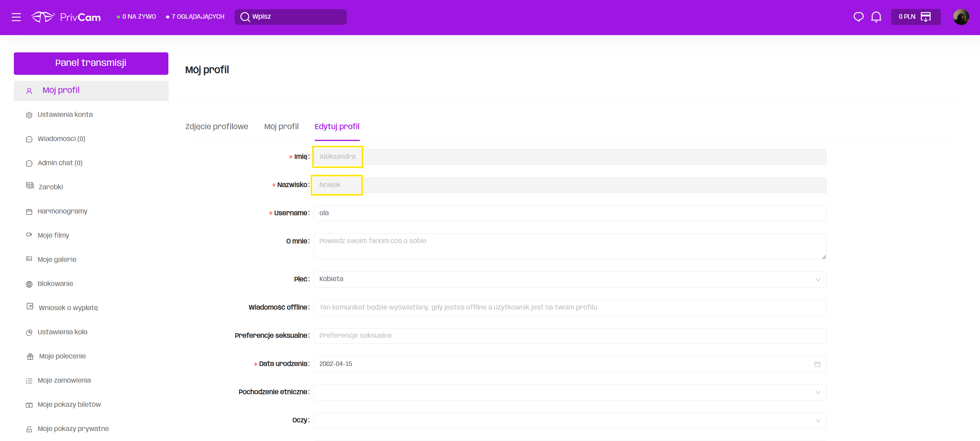Switch to the Mój profil tab
Viewport: 980px width, 441px height.
pos(281,127)
